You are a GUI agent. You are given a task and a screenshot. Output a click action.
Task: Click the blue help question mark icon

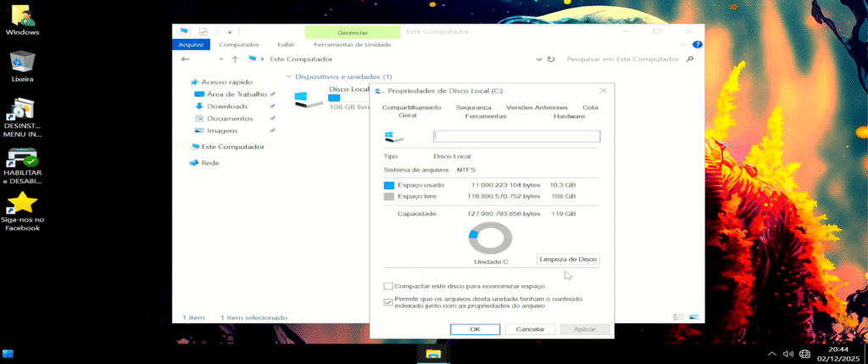[x=697, y=44]
